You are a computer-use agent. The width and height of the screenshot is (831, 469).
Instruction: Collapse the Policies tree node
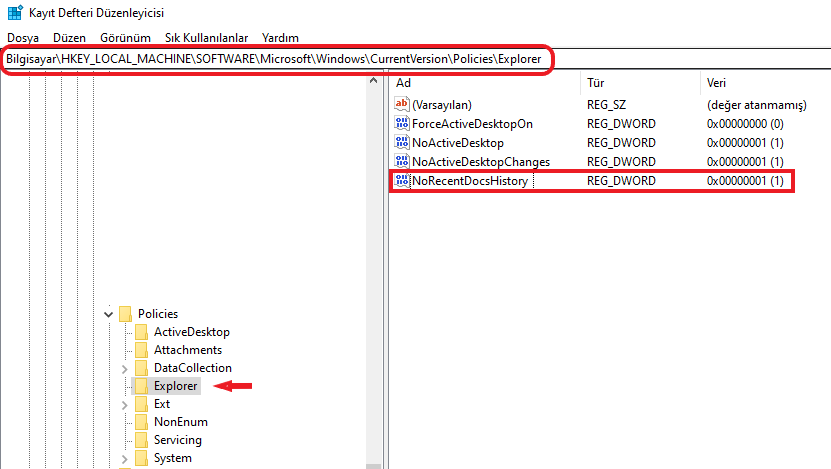pos(108,314)
